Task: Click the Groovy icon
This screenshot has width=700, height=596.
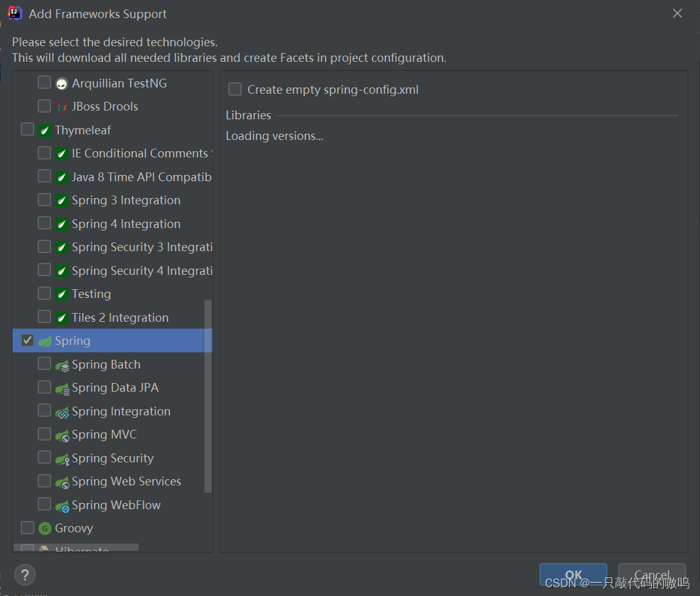Action: click(x=44, y=529)
